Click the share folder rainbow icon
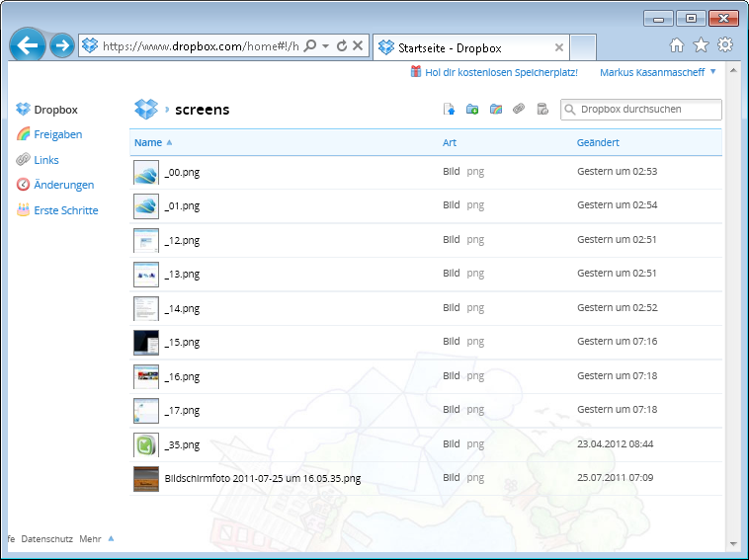Image resolution: width=749 pixels, height=560 pixels. click(495, 110)
